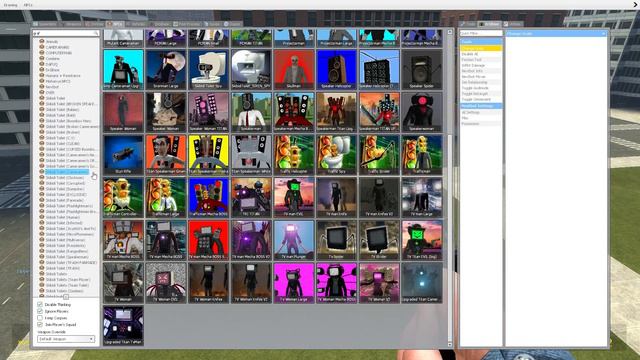640x360 pixels.
Task: Select the Stun Rifle item
Action: pos(123,155)
